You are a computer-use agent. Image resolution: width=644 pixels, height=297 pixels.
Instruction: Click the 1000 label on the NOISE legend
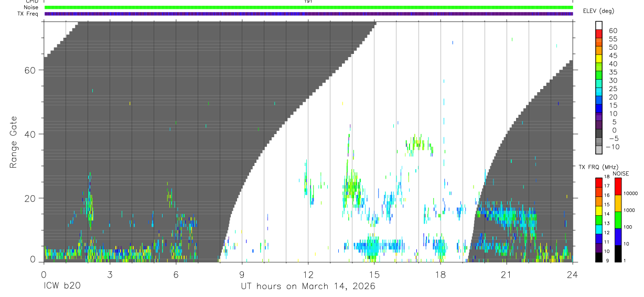(x=629, y=210)
